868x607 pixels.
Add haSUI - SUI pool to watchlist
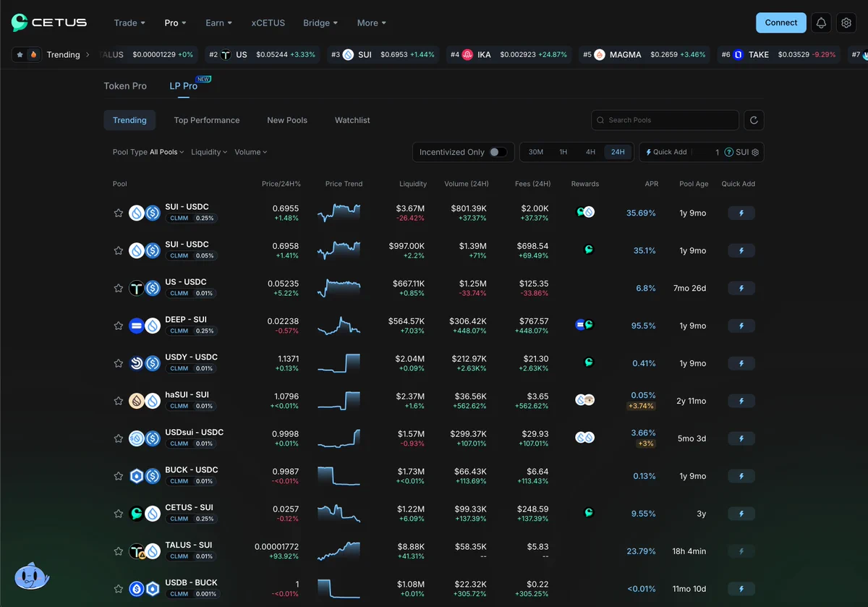pyautogui.click(x=119, y=401)
